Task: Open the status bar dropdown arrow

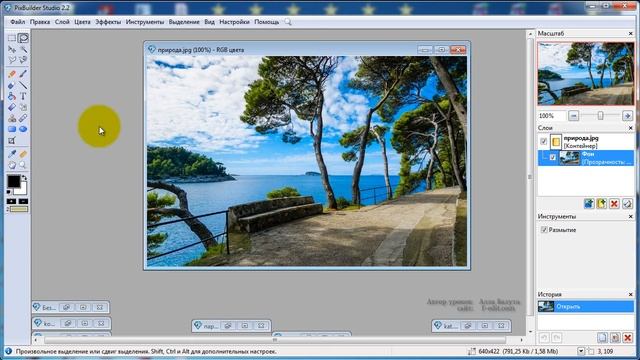Action: click(x=581, y=351)
